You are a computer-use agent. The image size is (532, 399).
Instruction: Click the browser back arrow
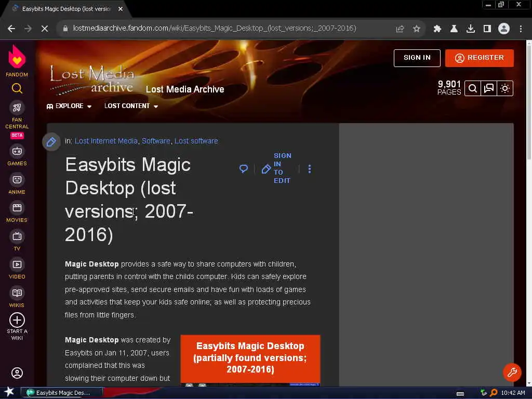(11, 29)
